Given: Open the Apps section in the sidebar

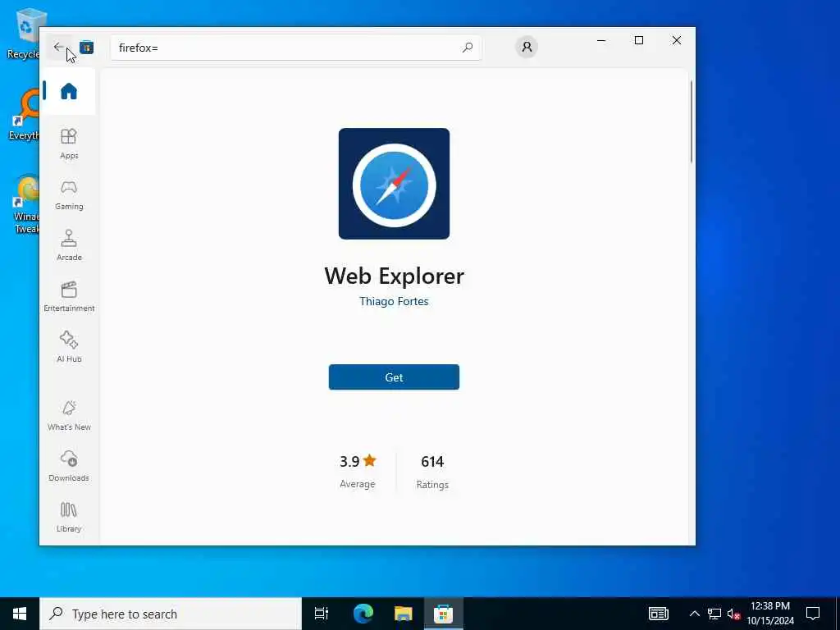Looking at the screenshot, I should [69, 144].
